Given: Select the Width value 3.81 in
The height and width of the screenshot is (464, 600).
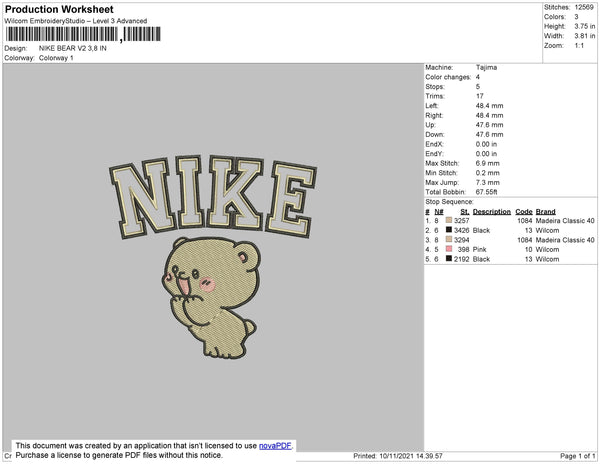Looking at the screenshot, I should 584,36.
